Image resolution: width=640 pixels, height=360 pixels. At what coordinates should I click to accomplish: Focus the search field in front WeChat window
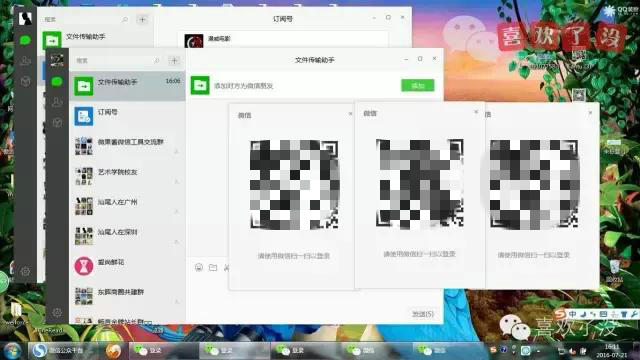[x=118, y=61]
